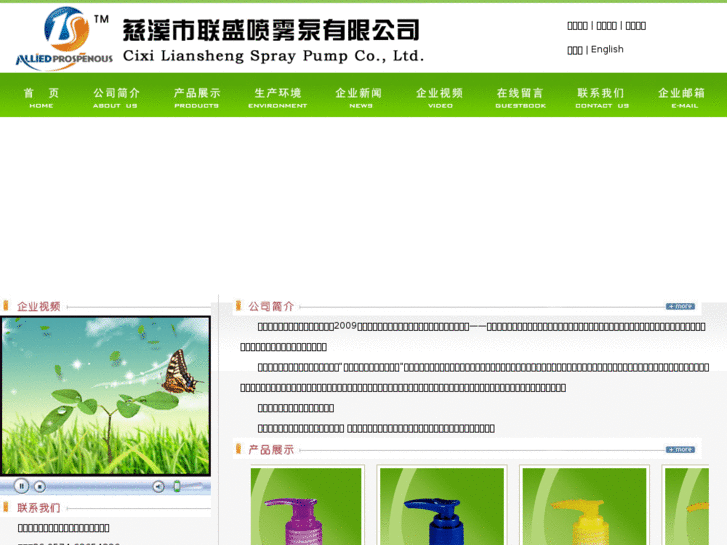Screen dimensions: 727x545
Task: Open the yellow lotion pump product image
Action: click(x=584, y=507)
